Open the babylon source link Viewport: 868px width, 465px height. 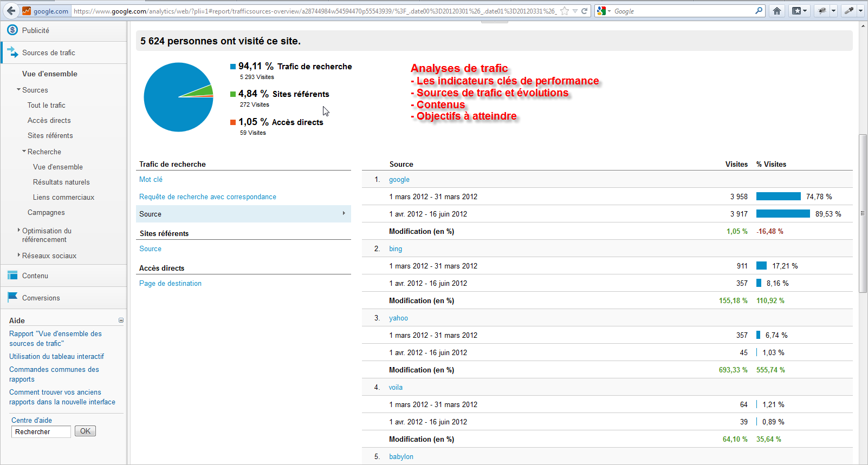tap(401, 456)
